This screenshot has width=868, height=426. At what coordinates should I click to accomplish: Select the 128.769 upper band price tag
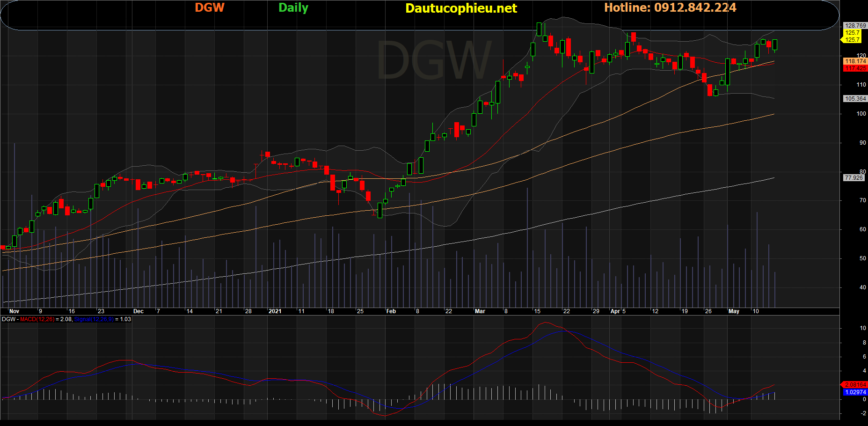pos(855,26)
